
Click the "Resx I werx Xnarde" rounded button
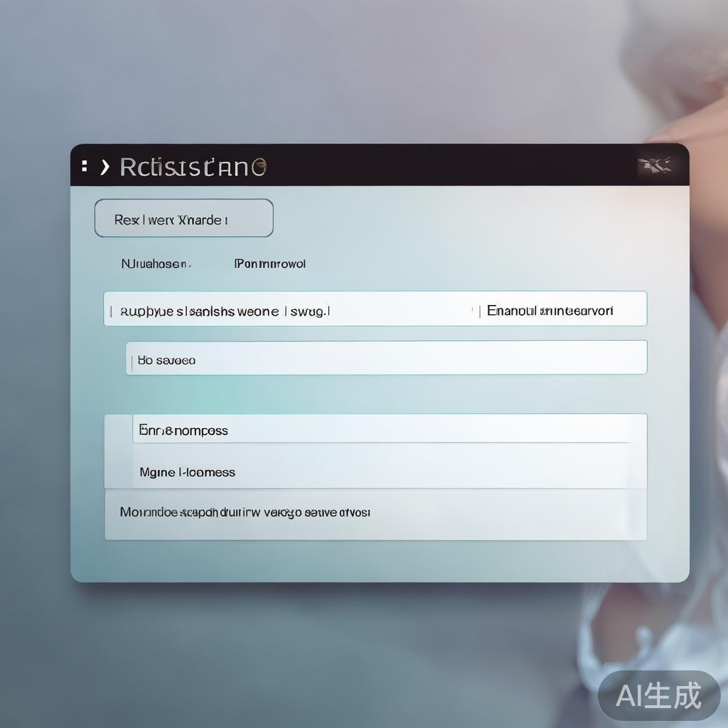tap(184, 218)
